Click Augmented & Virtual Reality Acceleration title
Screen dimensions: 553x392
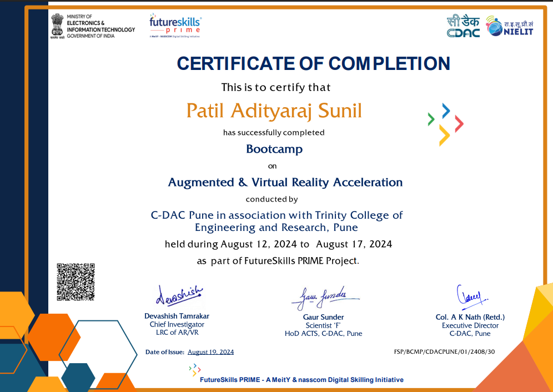[x=285, y=182]
